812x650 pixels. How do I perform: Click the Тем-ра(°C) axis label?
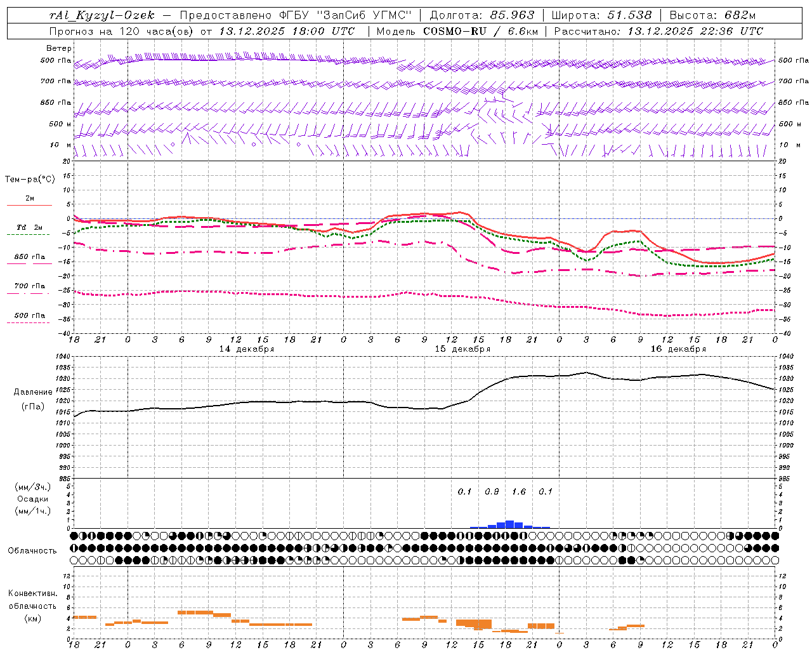coord(30,180)
